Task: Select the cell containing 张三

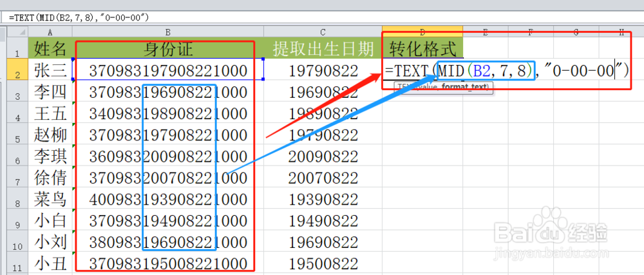Action: click(x=50, y=70)
